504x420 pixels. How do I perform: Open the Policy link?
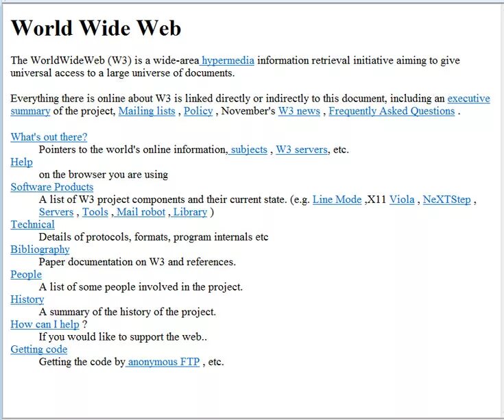click(198, 111)
